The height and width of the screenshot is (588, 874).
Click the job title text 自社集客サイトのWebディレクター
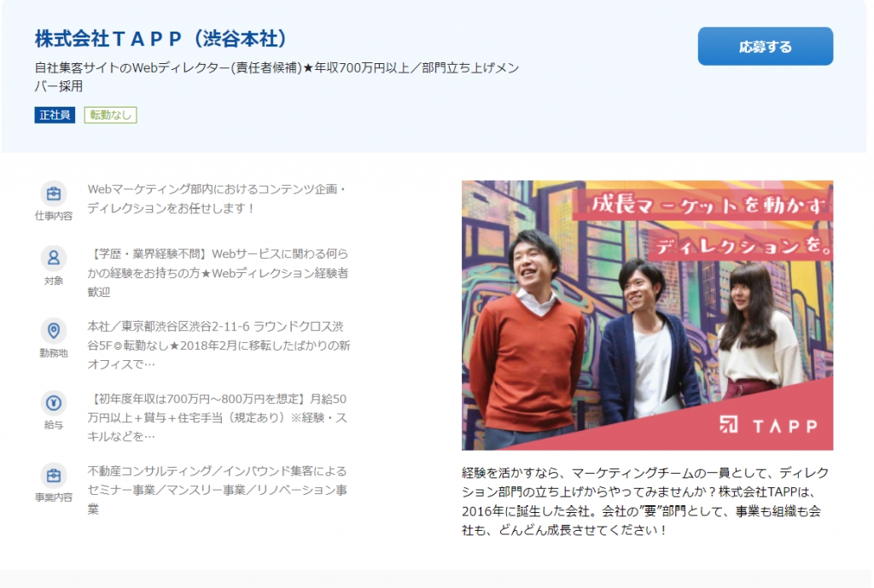(132, 68)
